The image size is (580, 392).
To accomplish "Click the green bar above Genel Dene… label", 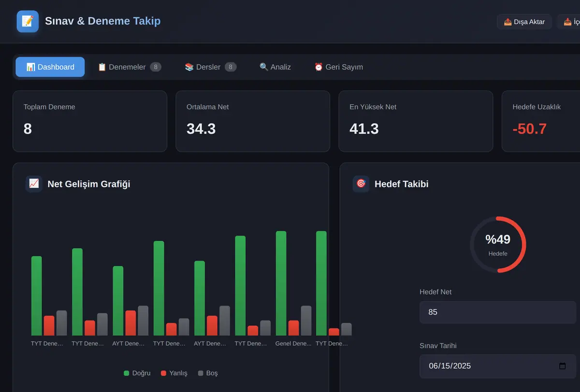I will point(281,283).
